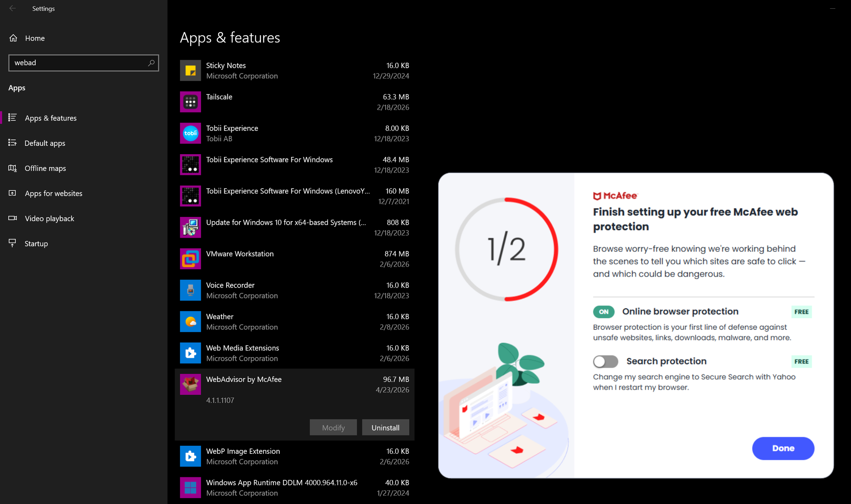Click the webad search field
This screenshot has height=504, width=851.
click(x=75, y=63)
